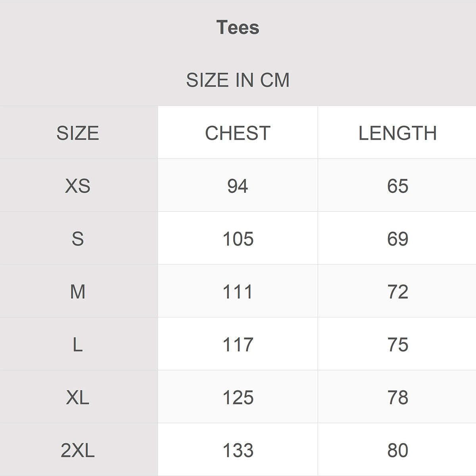Select the XL size row label
The height and width of the screenshot is (476, 476).
click(x=78, y=397)
